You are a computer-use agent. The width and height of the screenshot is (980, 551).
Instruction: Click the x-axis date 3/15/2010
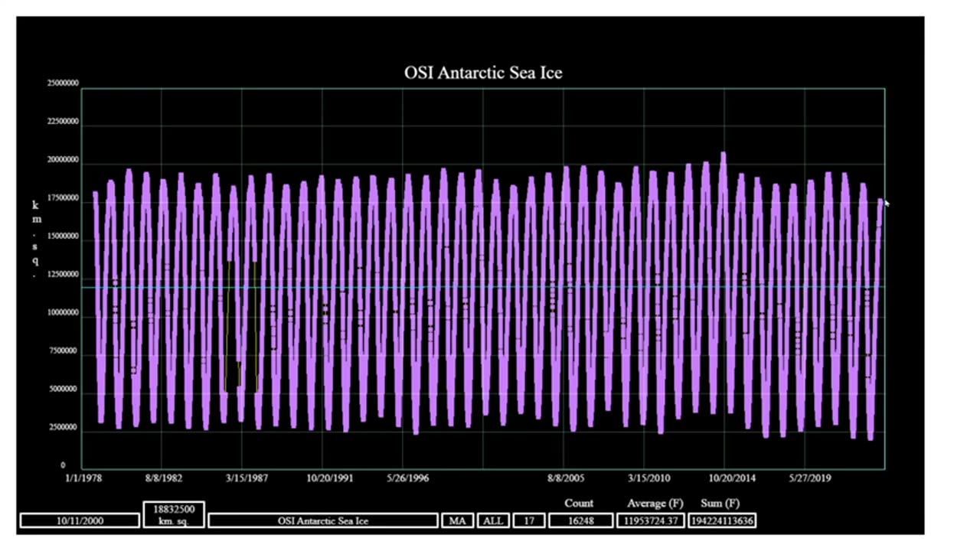click(x=648, y=478)
